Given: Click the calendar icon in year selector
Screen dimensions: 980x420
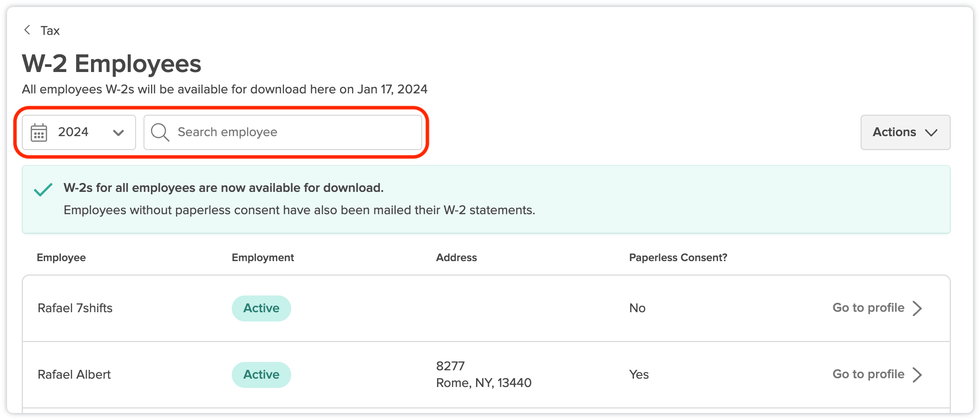Looking at the screenshot, I should click(39, 132).
